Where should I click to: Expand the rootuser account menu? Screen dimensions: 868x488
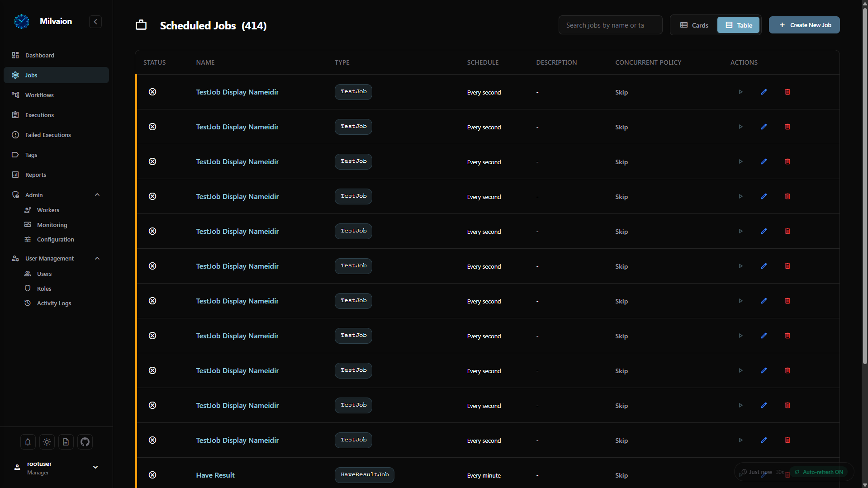[95, 467]
